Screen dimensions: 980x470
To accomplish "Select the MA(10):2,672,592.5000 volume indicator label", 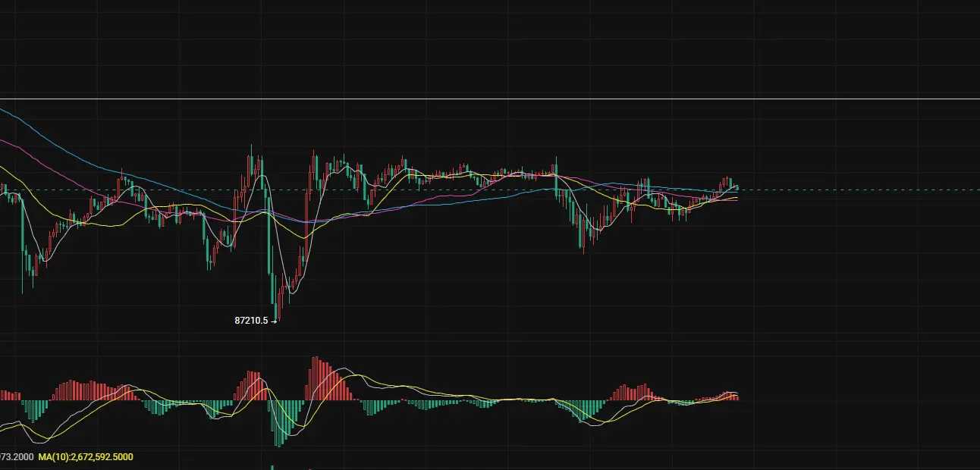I will point(86,457).
